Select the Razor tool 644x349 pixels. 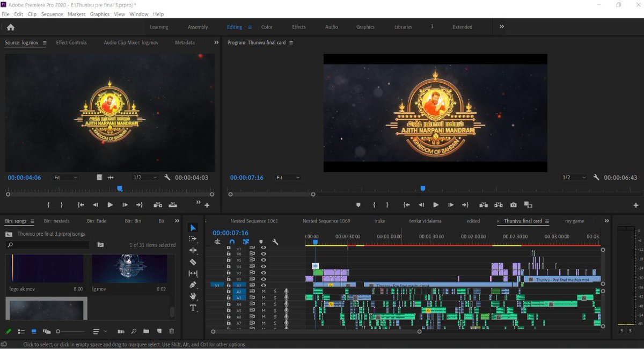(x=193, y=262)
